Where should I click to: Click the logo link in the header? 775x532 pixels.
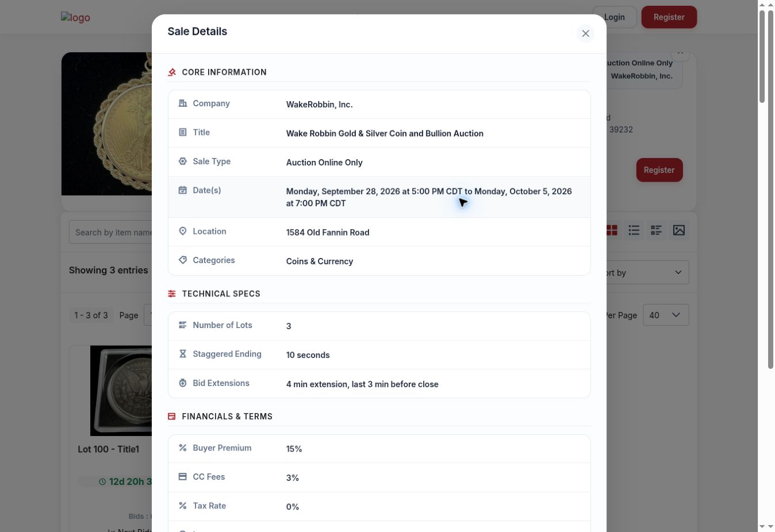click(75, 17)
